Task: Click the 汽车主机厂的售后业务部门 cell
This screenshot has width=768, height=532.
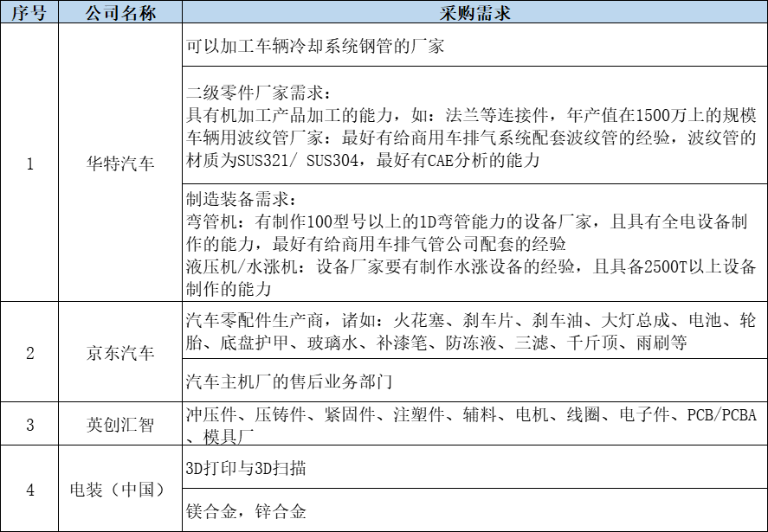Action: click(x=474, y=381)
